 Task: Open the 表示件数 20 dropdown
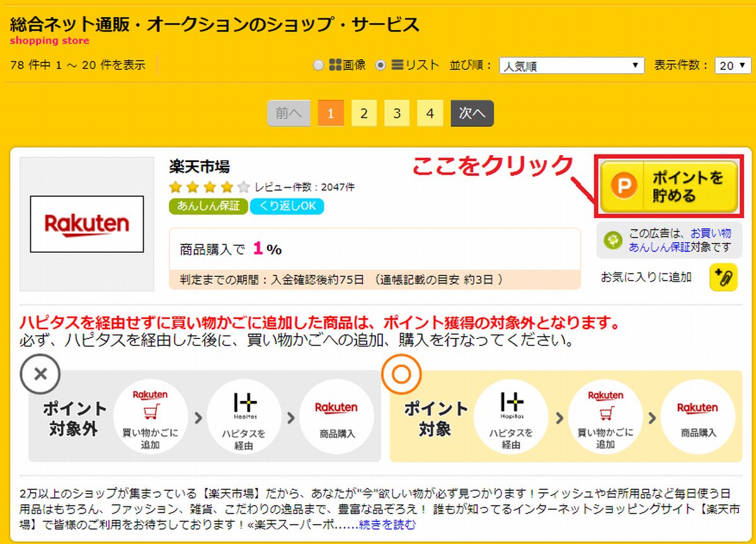tap(733, 66)
